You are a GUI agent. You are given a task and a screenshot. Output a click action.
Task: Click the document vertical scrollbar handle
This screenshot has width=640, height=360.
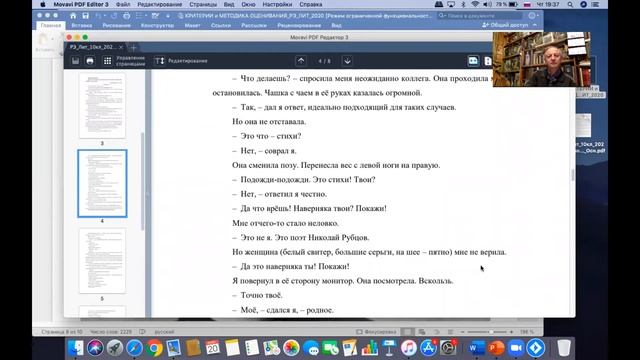coord(573,176)
